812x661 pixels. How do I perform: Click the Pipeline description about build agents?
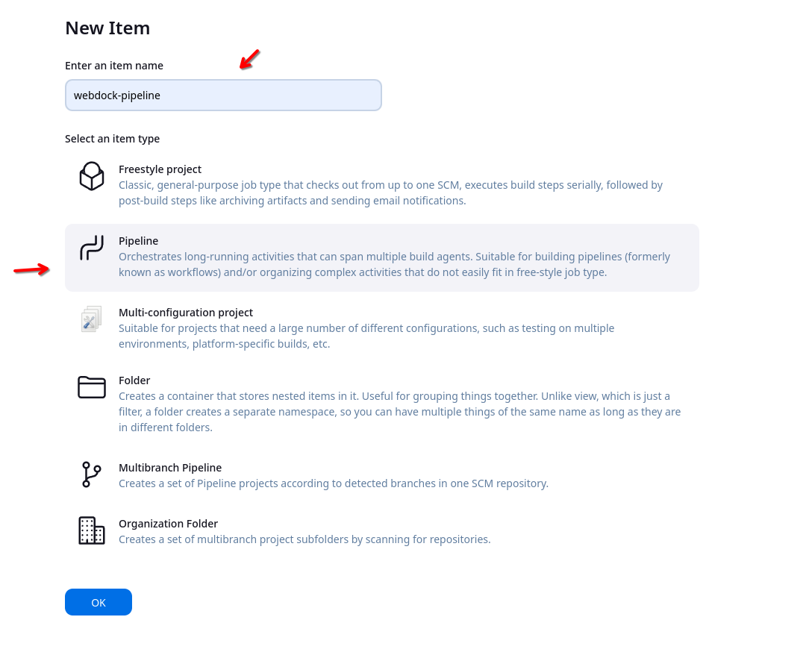394,265
